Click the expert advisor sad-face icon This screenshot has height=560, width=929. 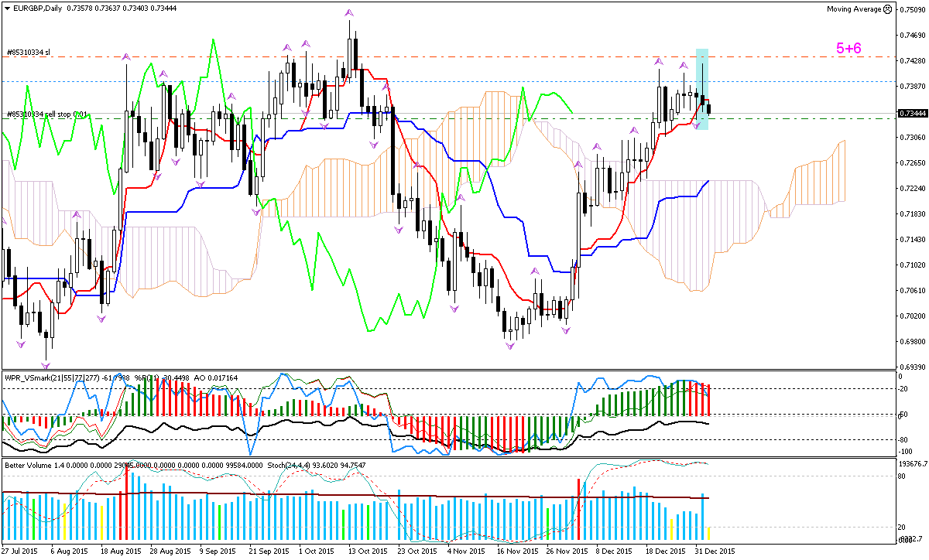pos(886,9)
